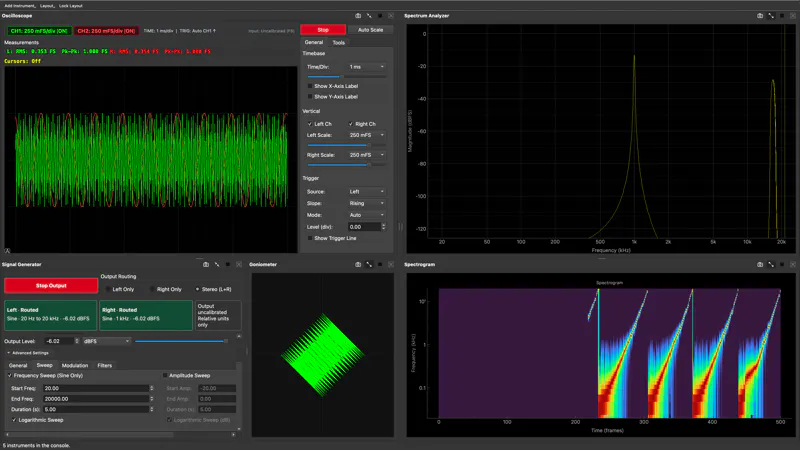The height and width of the screenshot is (450, 800).
Task: Open the dBFS output unit dropdown
Action: pyautogui.click(x=106, y=341)
